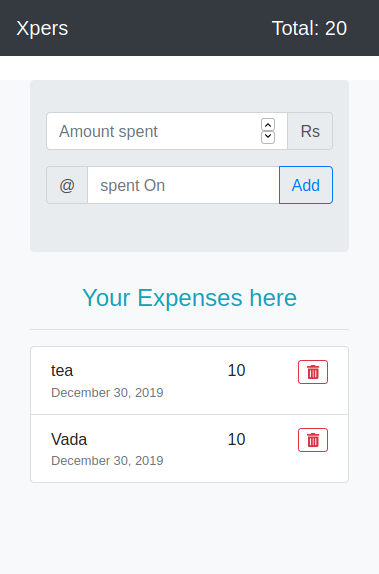Decrease the amount using down arrow

pyautogui.click(x=268, y=137)
